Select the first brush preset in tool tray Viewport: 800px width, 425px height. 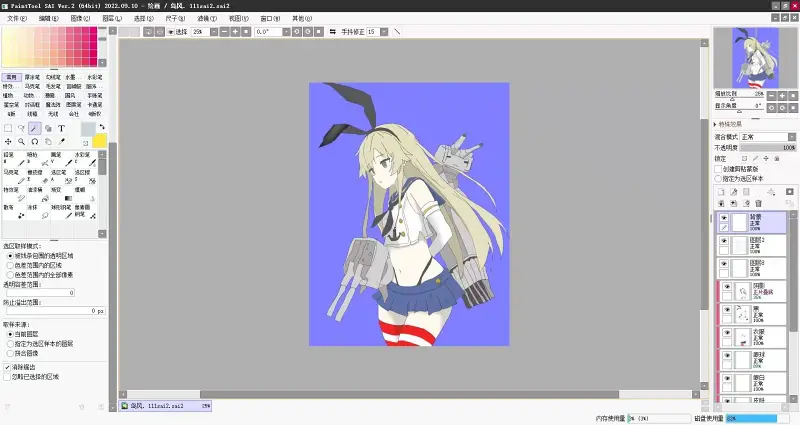[x=13, y=159]
